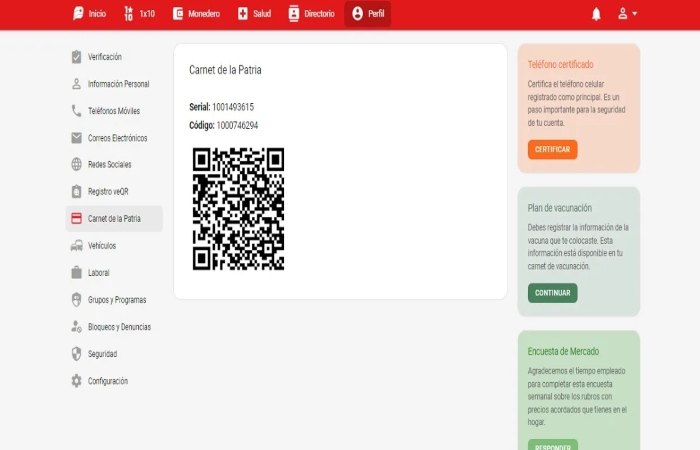700x450 pixels.
Task: Open Grupos y Programas label
Action: [117, 300]
